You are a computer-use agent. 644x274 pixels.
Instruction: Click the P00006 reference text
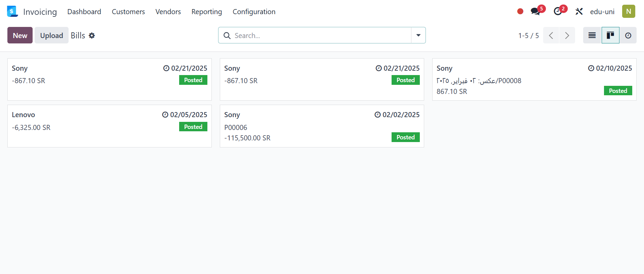[x=236, y=128]
